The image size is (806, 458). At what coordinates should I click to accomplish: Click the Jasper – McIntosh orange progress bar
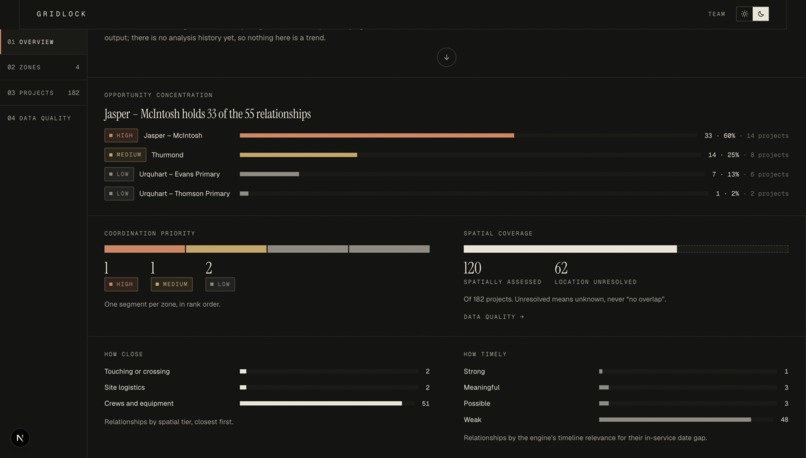point(377,136)
